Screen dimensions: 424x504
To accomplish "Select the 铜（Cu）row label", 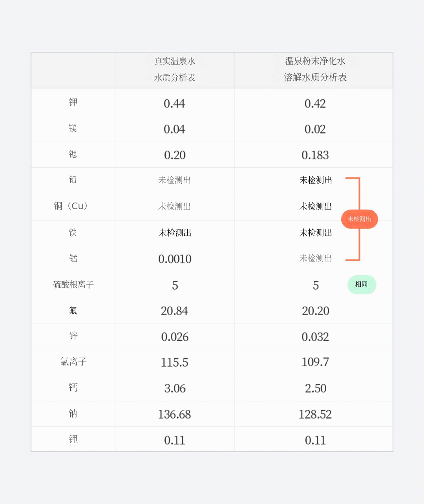I will click(x=72, y=206).
